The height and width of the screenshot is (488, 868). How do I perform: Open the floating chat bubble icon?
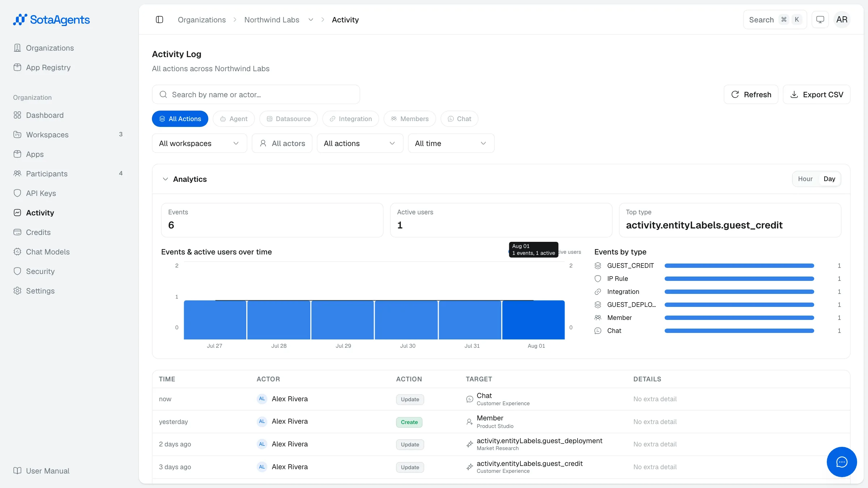coord(842,462)
